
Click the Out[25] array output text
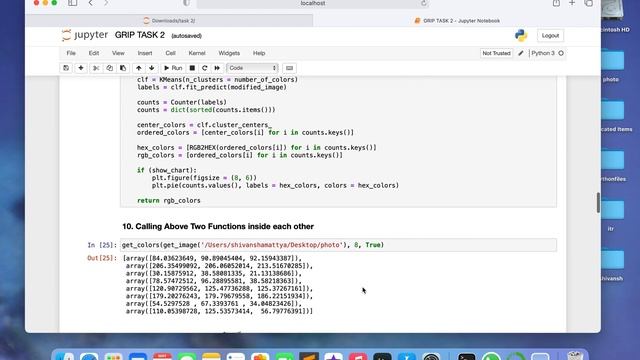click(x=218, y=284)
